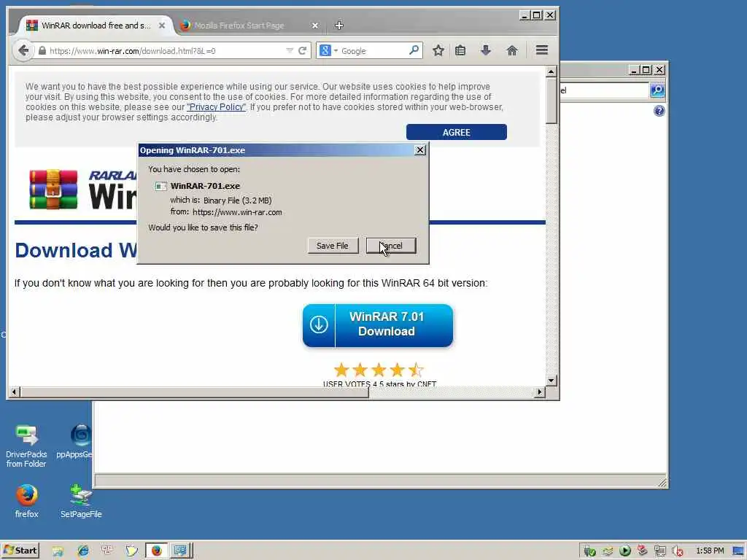The image size is (747, 560).
Task: Click the WinRAR books logo
Action: (x=53, y=189)
